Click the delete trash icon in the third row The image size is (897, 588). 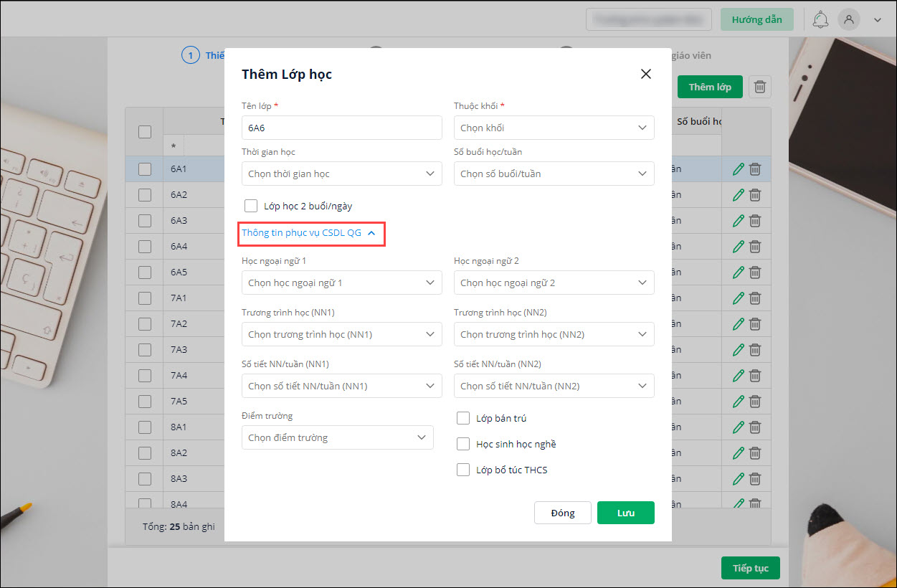coord(755,221)
